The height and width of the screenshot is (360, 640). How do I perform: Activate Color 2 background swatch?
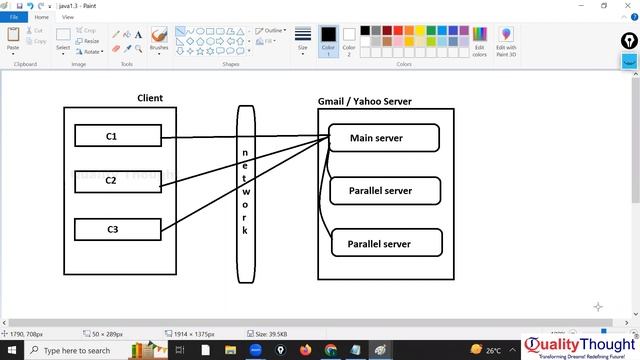click(349, 41)
